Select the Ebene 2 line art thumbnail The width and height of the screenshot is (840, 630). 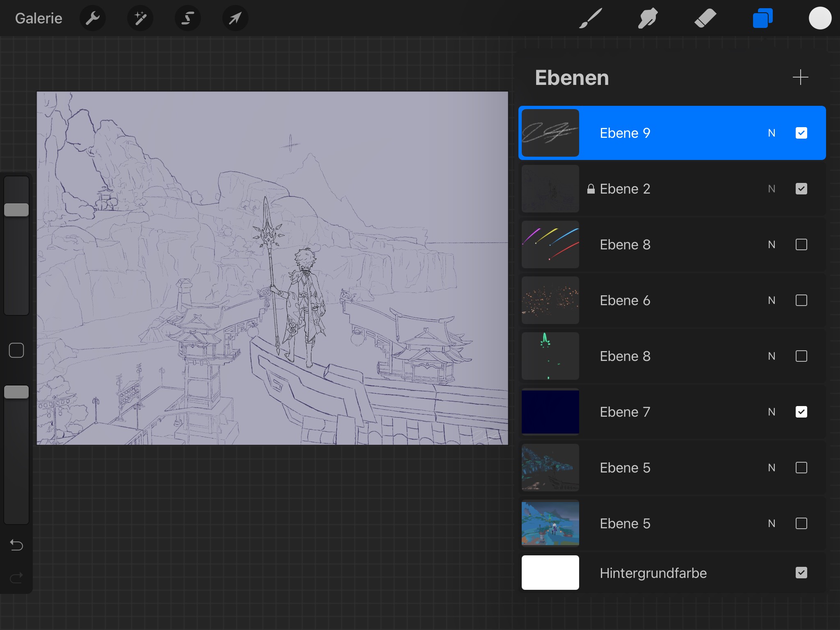(x=550, y=189)
